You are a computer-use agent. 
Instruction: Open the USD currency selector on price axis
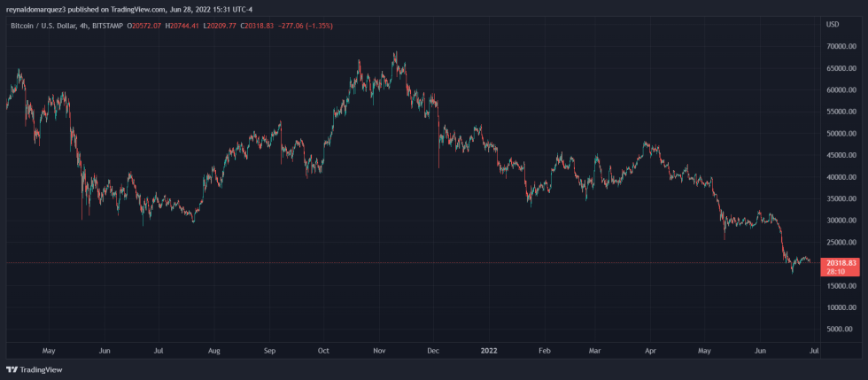click(832, 25)
